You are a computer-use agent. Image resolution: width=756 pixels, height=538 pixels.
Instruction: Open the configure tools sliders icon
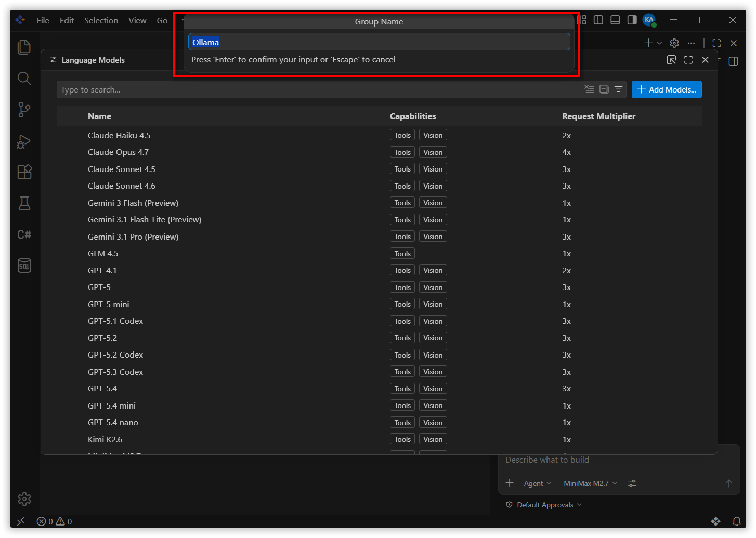coord(632,483)
